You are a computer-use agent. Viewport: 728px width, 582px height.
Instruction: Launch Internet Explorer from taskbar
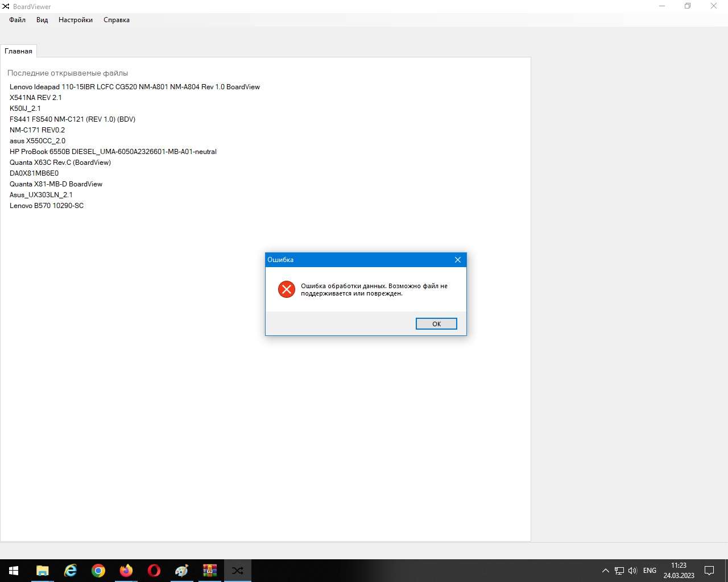point(70,571)
